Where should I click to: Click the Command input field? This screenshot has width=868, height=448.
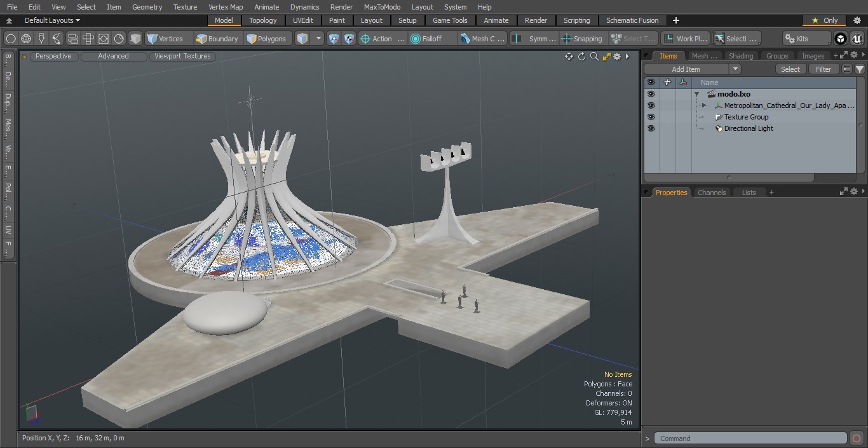[x=750, y=438]
